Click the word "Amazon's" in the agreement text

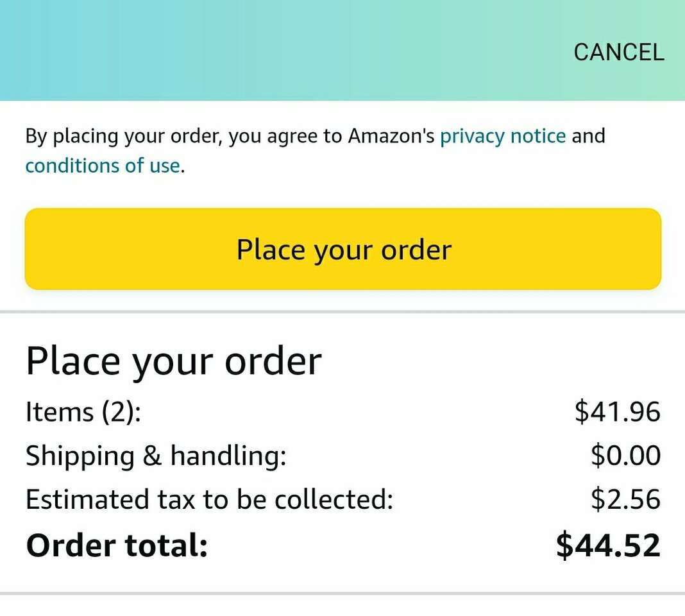[392, 136]
